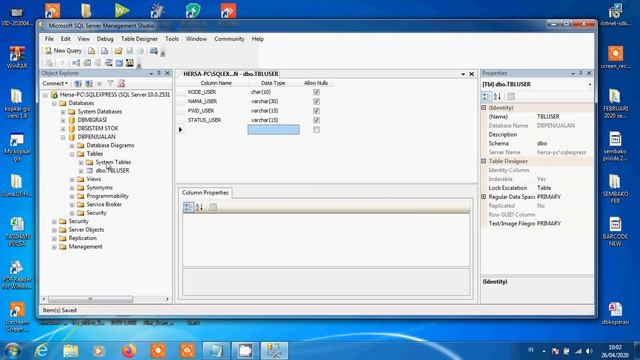Open the Table Designer menu

pyautogui.click(x=139, y=39)
